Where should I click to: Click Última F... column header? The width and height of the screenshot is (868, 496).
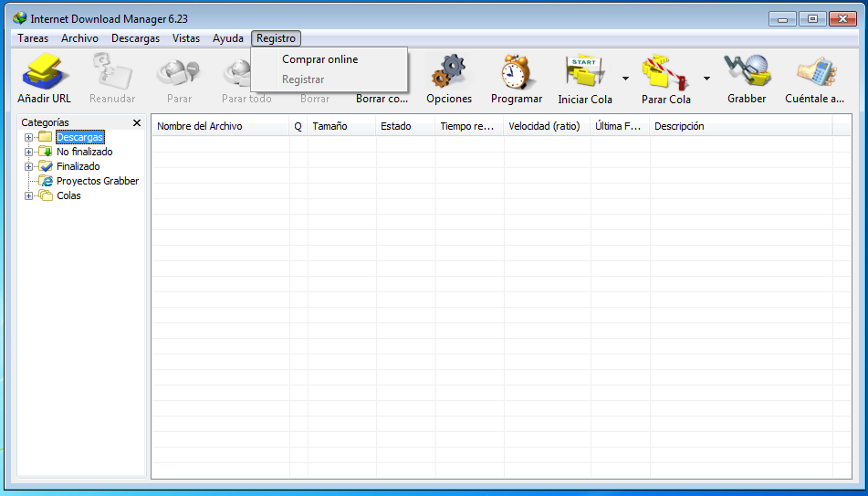(620, 126)
